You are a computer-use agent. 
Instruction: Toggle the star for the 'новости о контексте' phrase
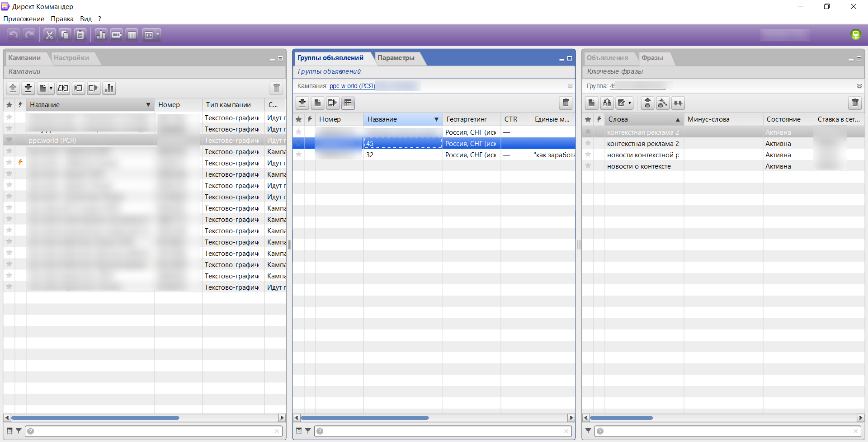tap(588, 166)
